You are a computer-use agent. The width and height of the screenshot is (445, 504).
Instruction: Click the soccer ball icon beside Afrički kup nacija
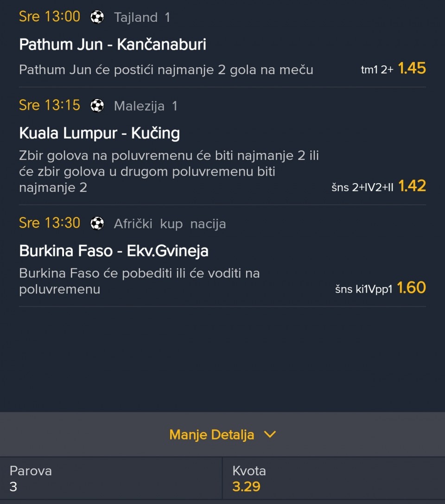97,224
